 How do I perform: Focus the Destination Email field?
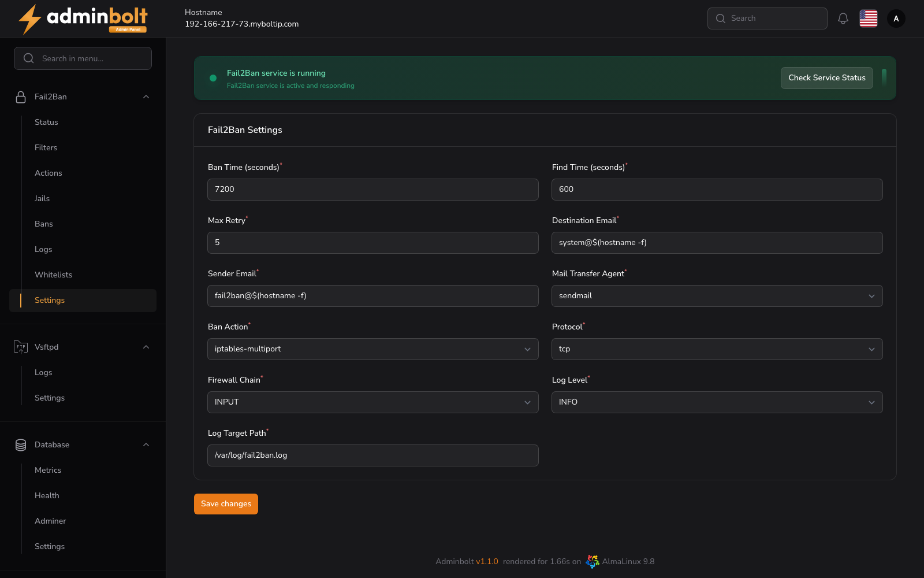pos(717,243)
